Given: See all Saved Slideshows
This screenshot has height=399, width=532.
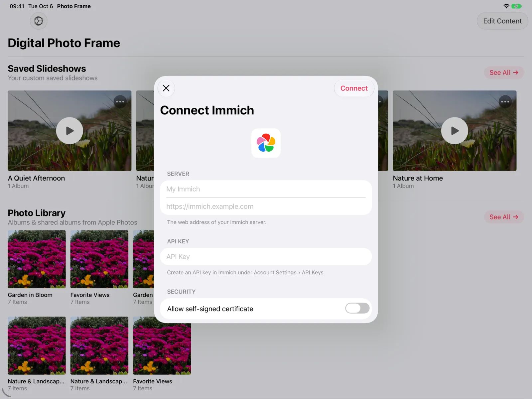Looking at the screenshot, I should 504,72.
